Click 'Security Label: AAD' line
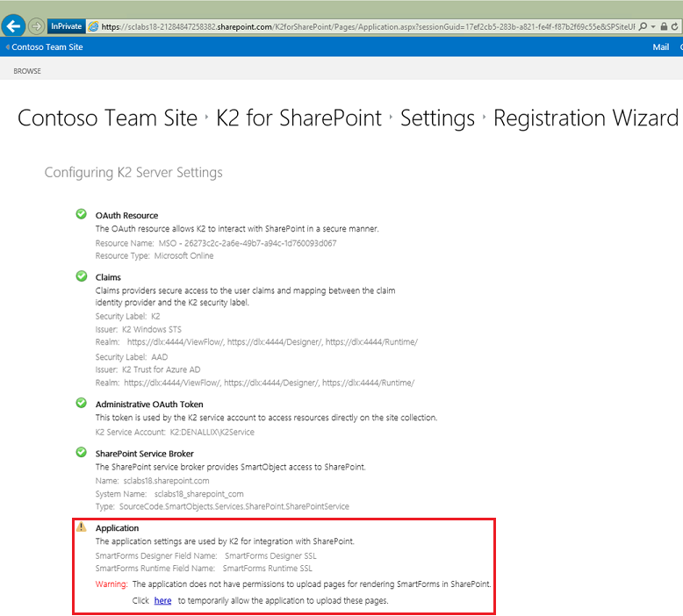Screen dimensions: 683x616 [x=132, y=357]
